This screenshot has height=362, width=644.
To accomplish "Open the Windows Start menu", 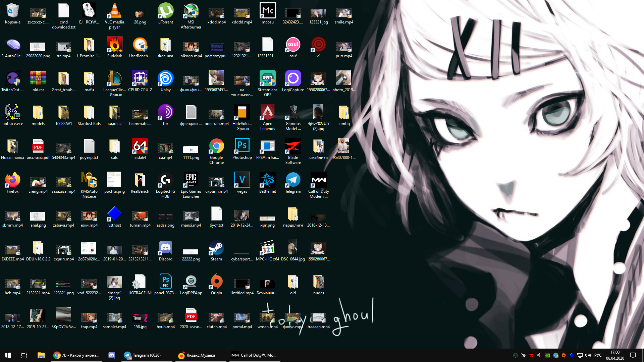I will pyautogui.click(x=8, y=355).
